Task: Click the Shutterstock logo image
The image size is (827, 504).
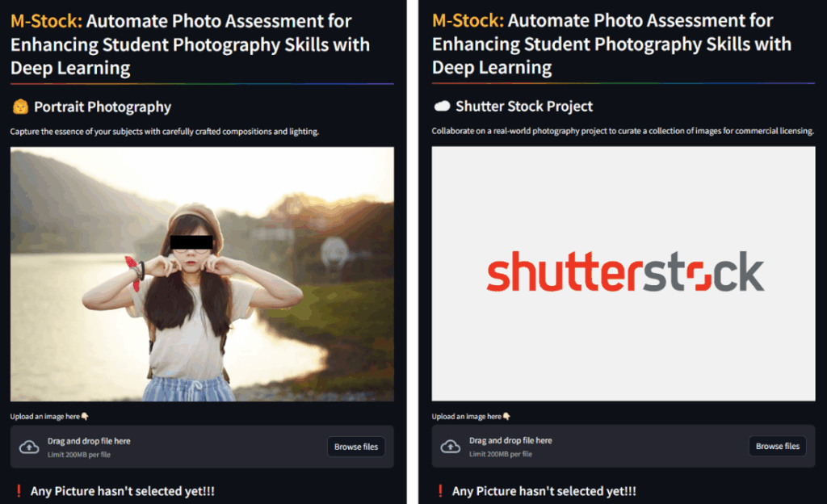Action: click(623, 274)
